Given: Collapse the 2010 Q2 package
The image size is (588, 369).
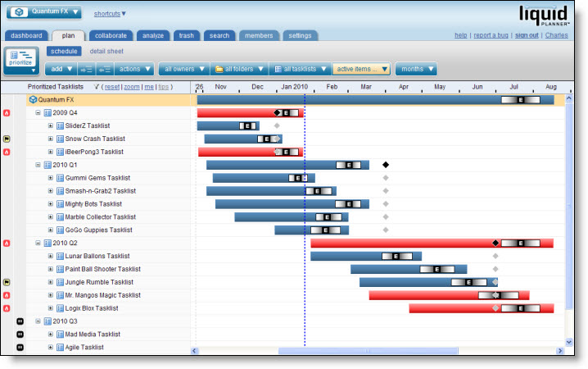Looking at the screenshot, I should click(38, 243).
